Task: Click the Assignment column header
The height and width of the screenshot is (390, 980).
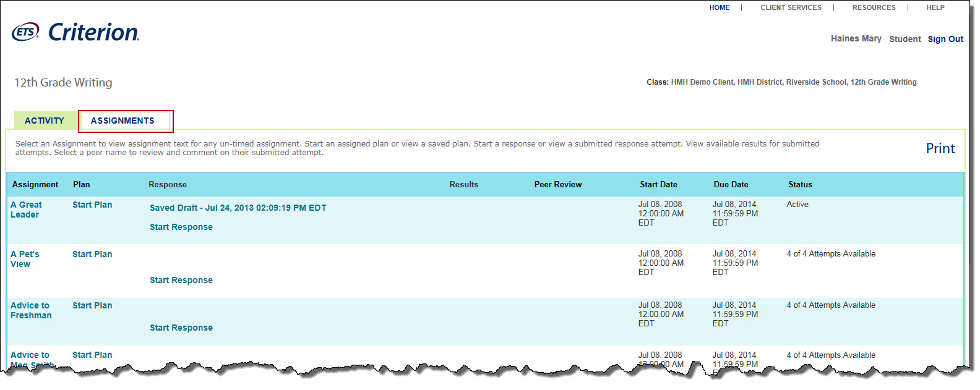Action: point(35,184)
